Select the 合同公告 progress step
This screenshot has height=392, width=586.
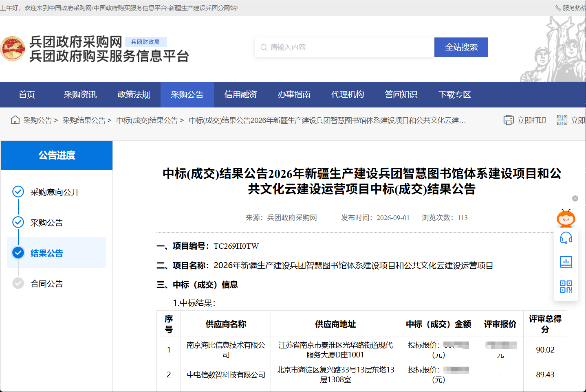tap(46, 284)
